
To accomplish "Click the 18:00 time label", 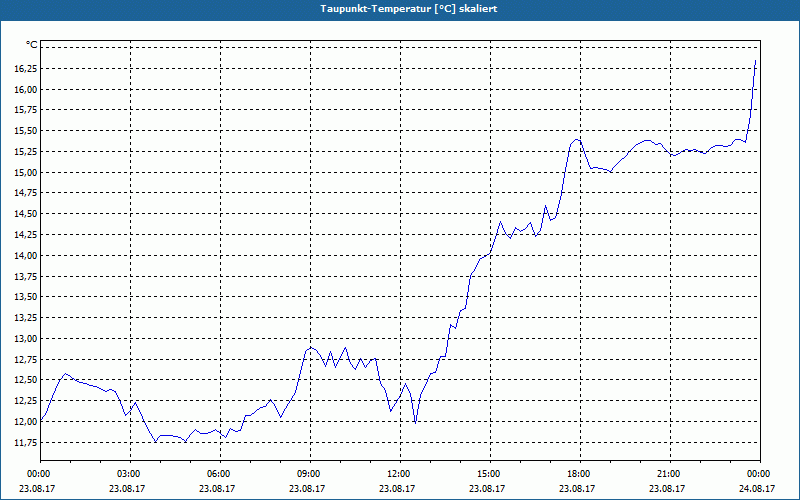I will pyautogui.click(x=579, y=474).
